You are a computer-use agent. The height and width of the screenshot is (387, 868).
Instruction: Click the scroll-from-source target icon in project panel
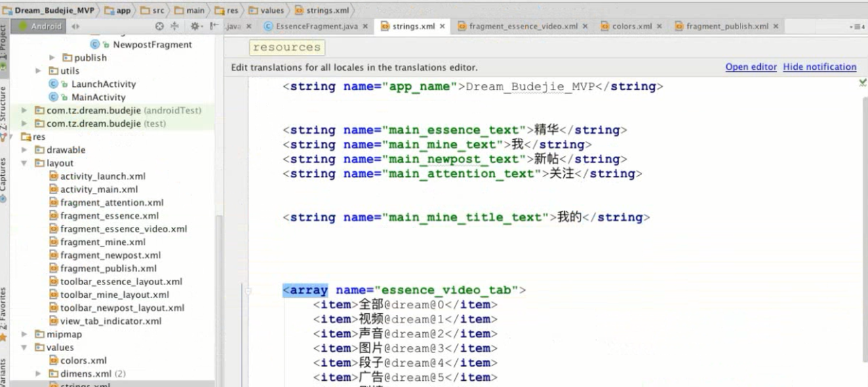[x=159, y=26]
